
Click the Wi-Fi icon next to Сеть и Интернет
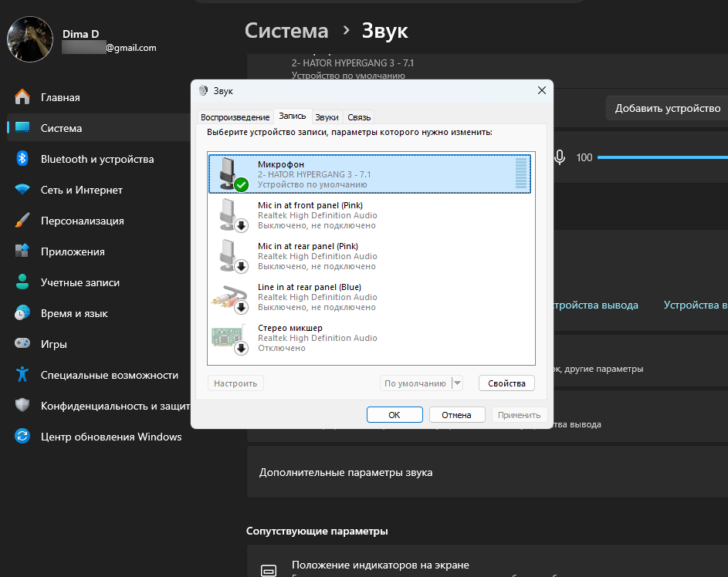[22, 189]
